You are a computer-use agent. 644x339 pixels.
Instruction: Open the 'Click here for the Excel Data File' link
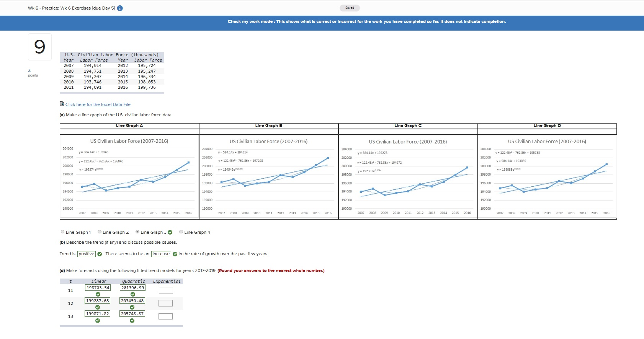coord(98,104)
